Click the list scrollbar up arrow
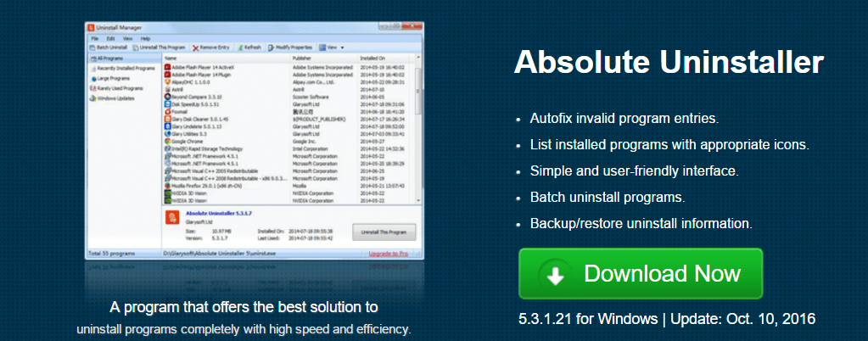This screenshot has height=341, width=868. (418, 58)
